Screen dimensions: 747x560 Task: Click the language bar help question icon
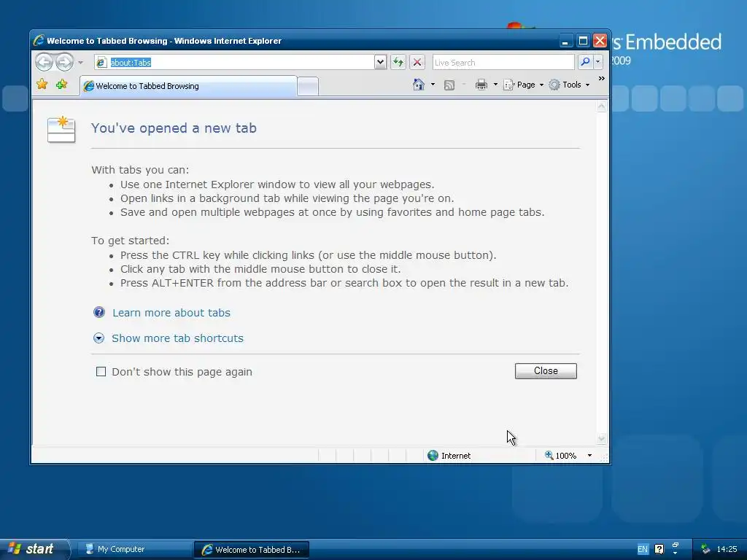[x=659, y=549]
